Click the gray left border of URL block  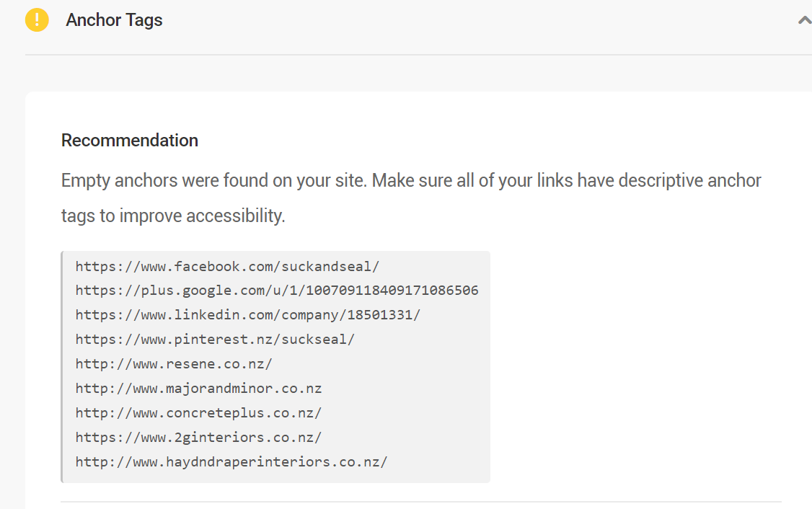(x=62, y=367)
